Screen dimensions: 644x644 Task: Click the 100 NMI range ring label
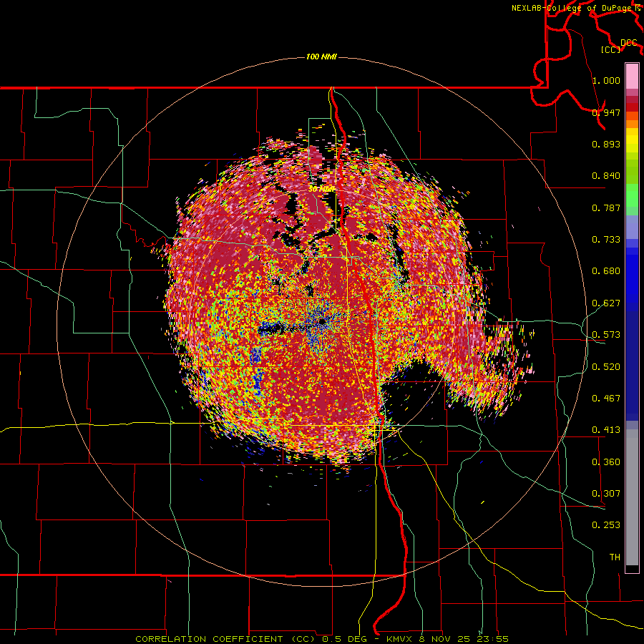321,57
